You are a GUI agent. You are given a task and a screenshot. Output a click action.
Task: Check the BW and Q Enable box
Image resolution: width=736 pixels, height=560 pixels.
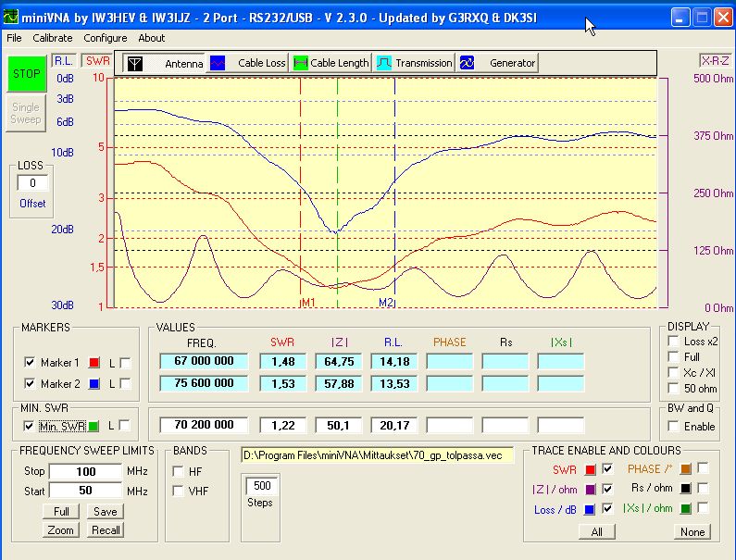coord(674,426)
